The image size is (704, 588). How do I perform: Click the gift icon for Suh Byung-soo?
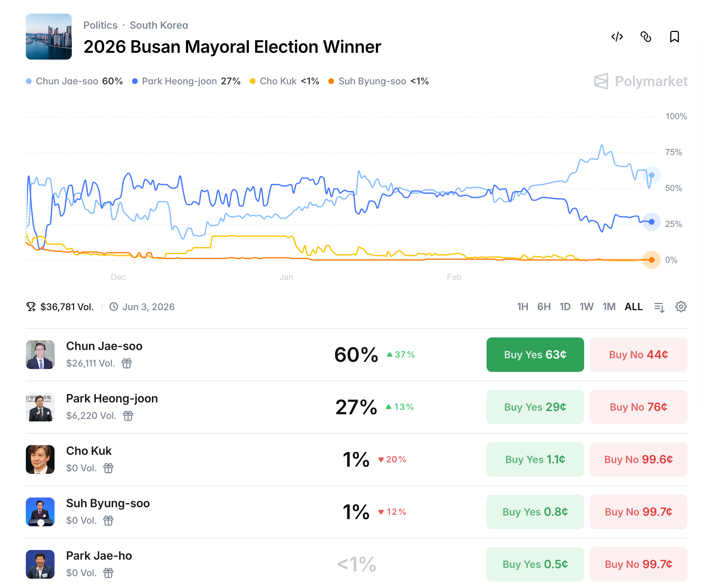click(x=108, y=521)
